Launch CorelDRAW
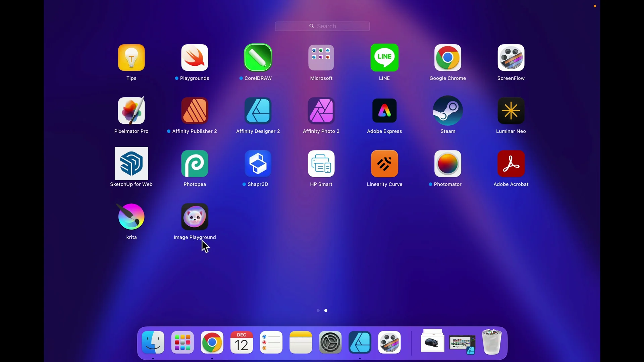The image size is (644, 362). tap(258, 58)
